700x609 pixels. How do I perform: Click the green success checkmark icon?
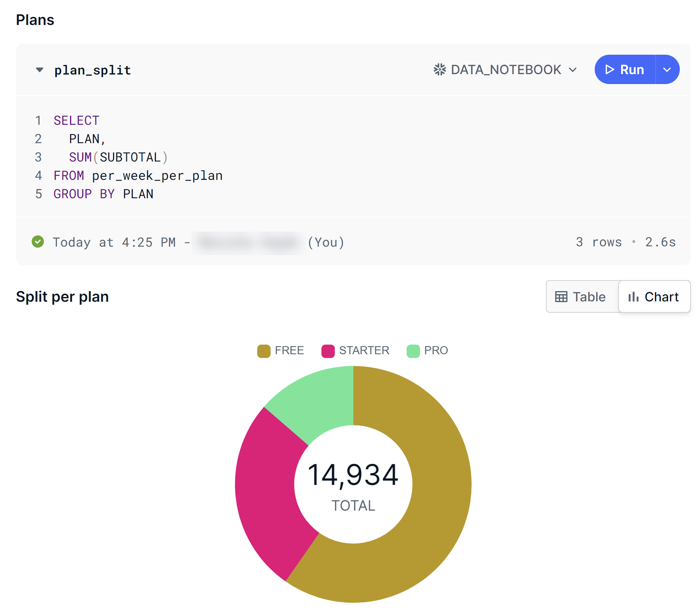click(38, 242)
